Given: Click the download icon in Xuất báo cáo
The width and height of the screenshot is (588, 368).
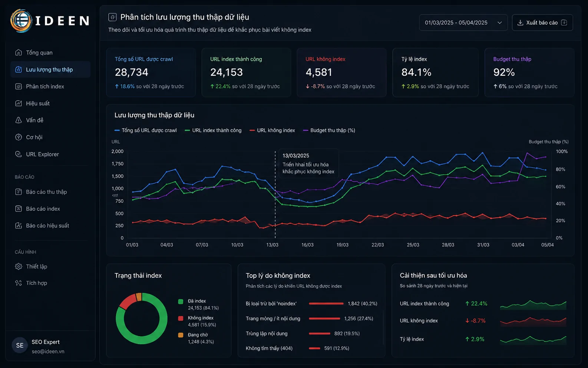Looking at the screenshot, I should [520, 23].
